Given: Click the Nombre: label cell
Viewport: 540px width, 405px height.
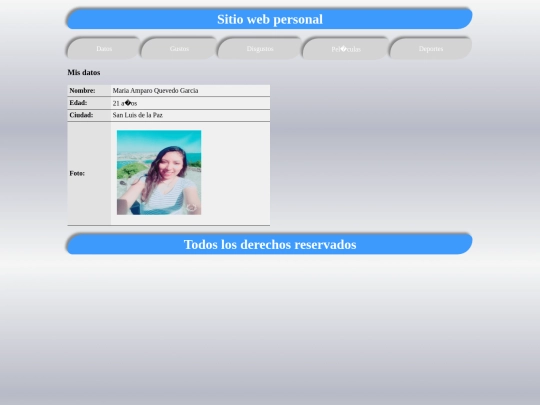Looking at the screenshot, I should [89, 91].
